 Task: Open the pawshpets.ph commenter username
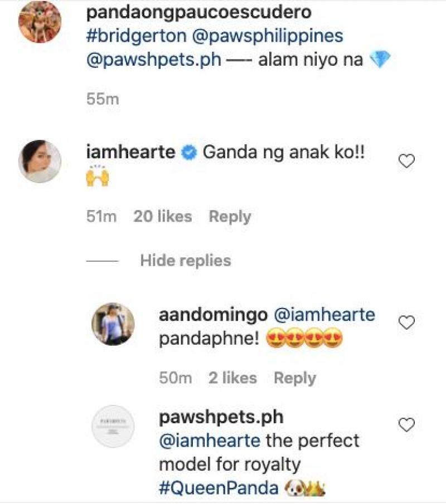pos(221,417)
